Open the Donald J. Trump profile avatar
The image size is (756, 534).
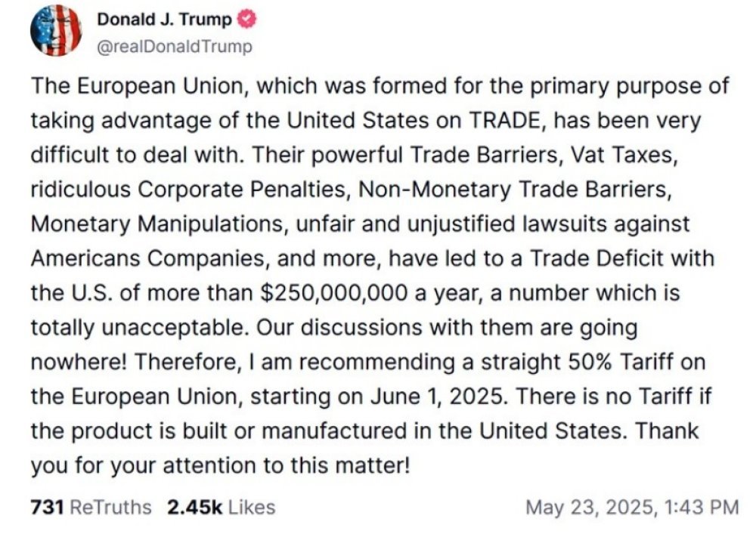(57, 30)
